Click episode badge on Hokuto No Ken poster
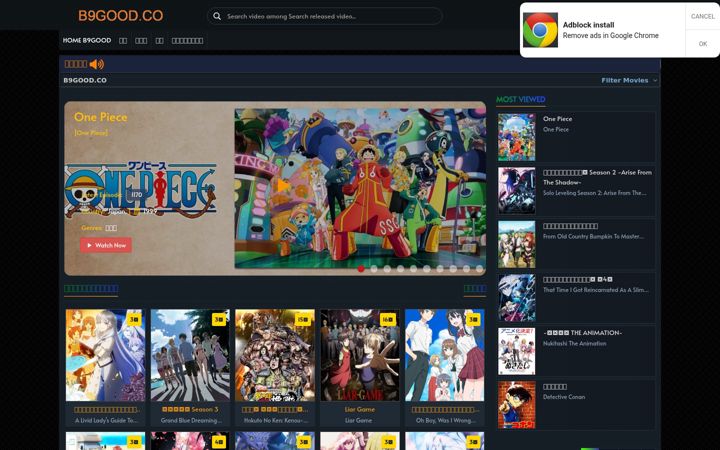This screenshot has height=450, width=720. point(303,320)
